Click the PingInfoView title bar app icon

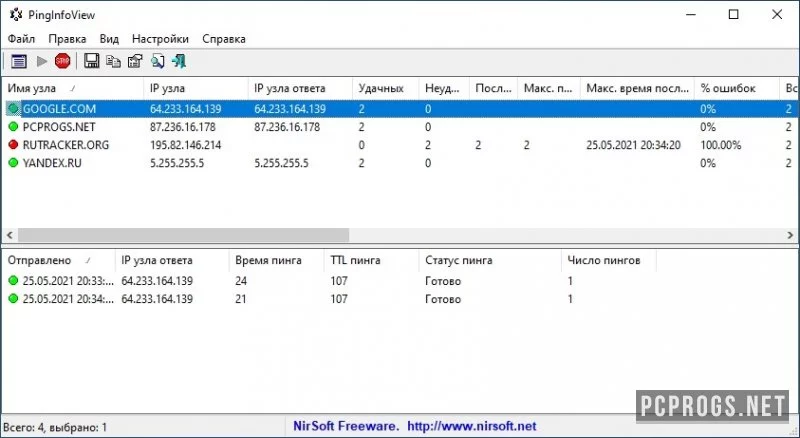click(x=16, y=14)
